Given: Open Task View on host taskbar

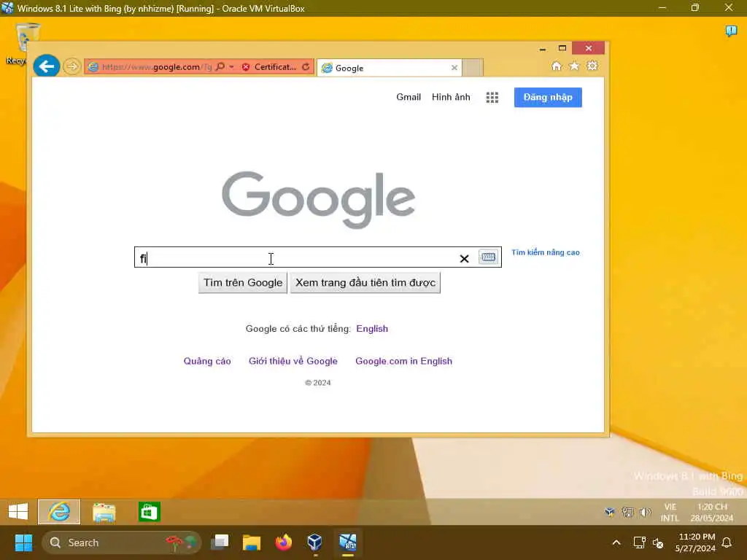Looking at the screenshot, I should [x=220, y=542].
